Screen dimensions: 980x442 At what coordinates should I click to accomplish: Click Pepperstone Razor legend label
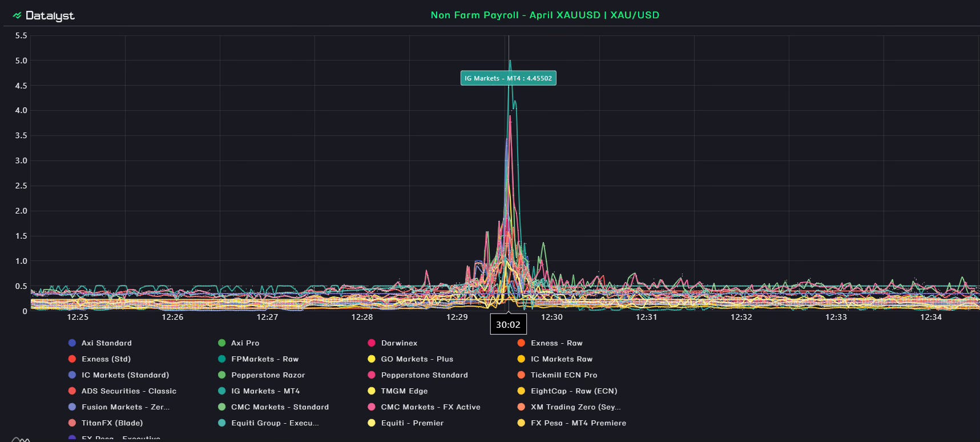(x=268, y=375)
